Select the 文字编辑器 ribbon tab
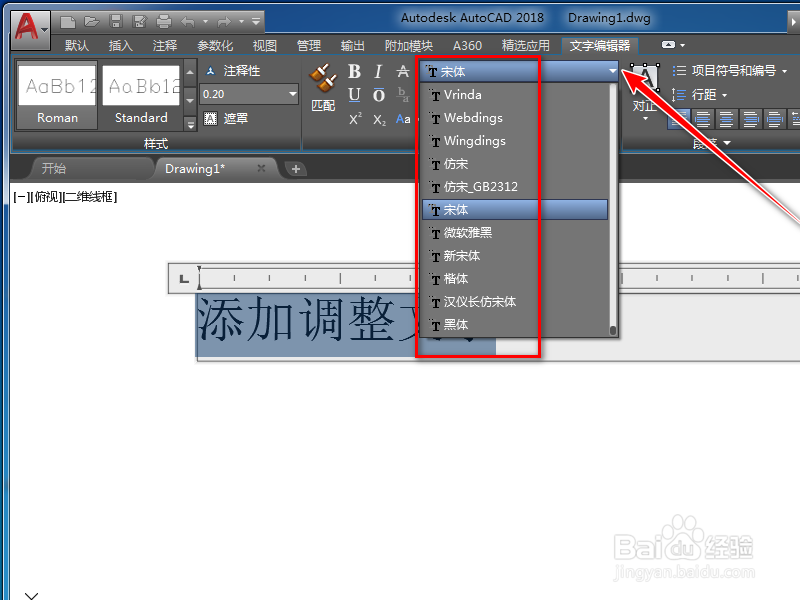The height and width of the screenshot is (600, 800). pos(600,46)
